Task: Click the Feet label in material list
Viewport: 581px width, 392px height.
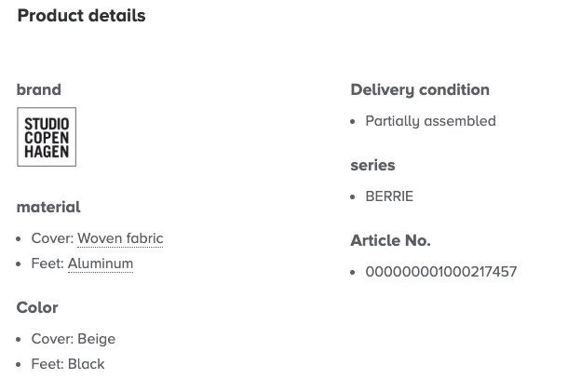Action: pos(47,264)
